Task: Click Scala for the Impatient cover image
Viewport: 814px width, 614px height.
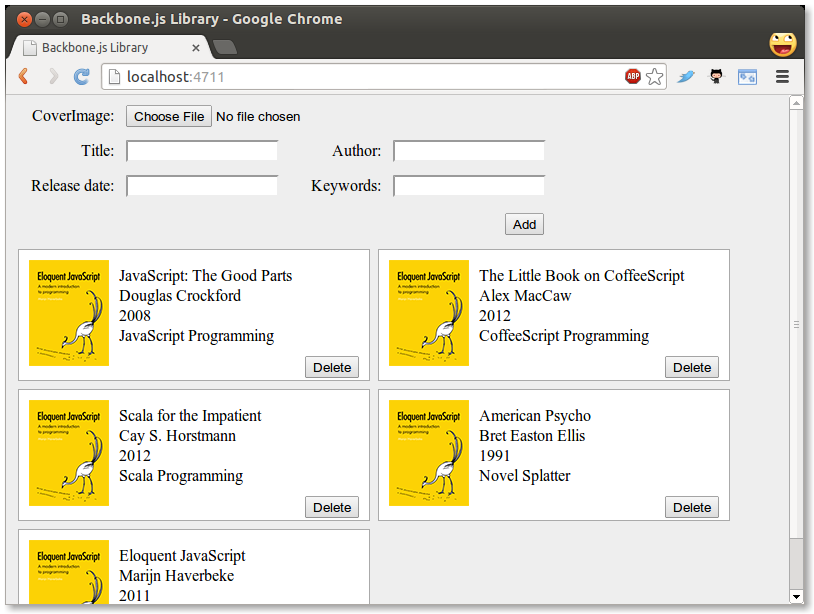Action: (x=69, y=453)
